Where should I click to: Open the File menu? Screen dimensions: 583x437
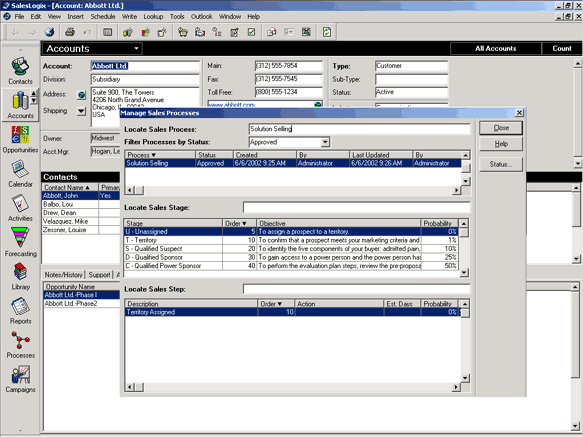(19, 16)
